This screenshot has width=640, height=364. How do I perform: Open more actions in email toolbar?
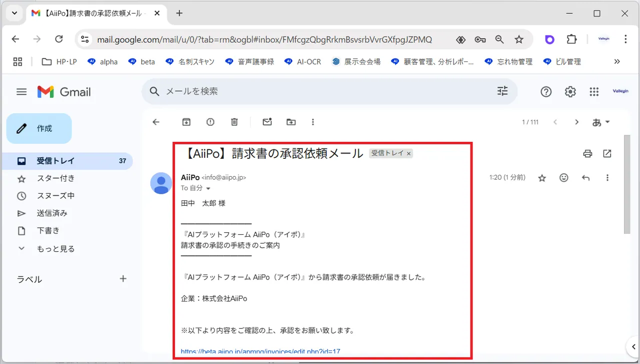313,122
